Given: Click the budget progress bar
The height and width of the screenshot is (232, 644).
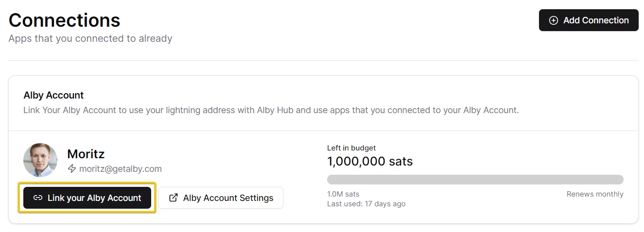Looking at the screenshot, I should [475, 180].
